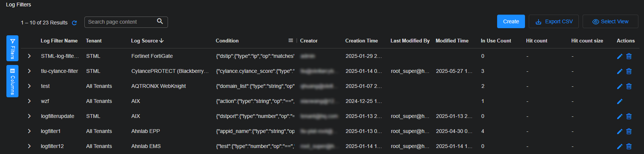Image resolution: width=644 pixels, height=154 pixels.
Task: Open the Select View option
Action: 610,21
